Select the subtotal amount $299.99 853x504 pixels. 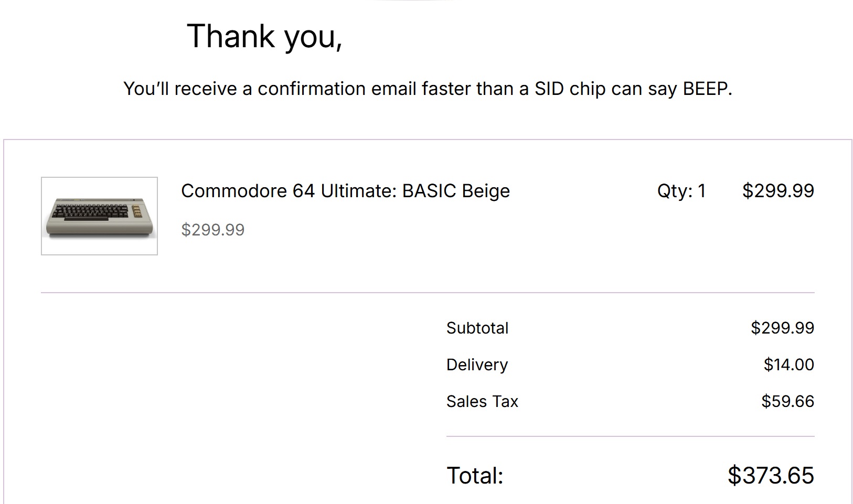click(x=782, y=328)
